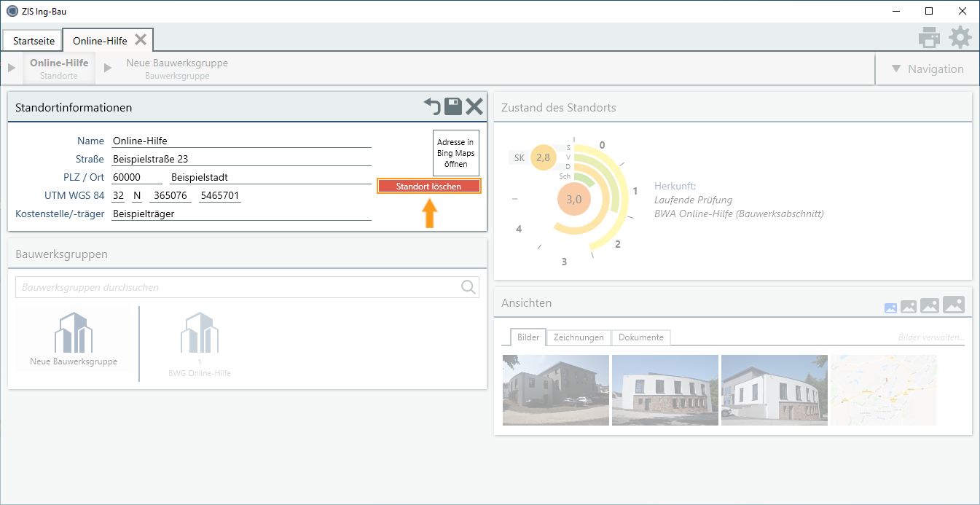Click breadcrumb arrow before Online-Hilfe Standorte
Image resolution: width=980 pixels, height=505 pixels.
[12, 68]
